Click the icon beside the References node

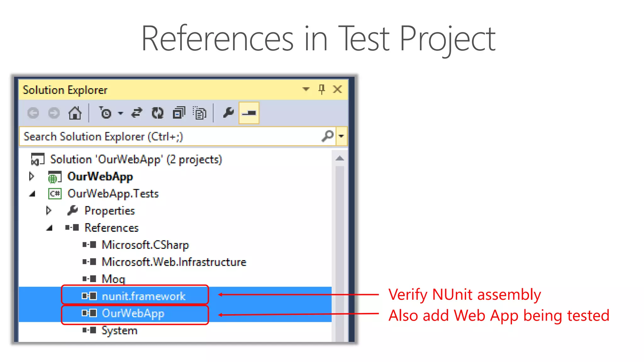click(72, 228)
